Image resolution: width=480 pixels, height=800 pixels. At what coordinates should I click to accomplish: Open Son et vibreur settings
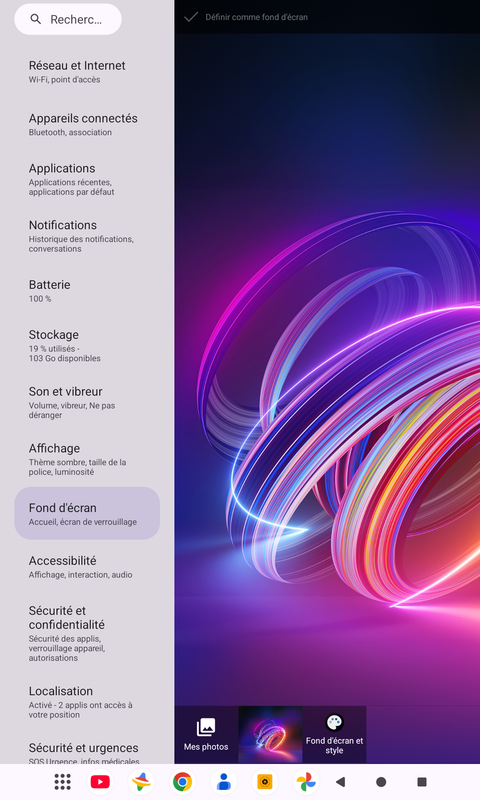[x=87, y=403]
